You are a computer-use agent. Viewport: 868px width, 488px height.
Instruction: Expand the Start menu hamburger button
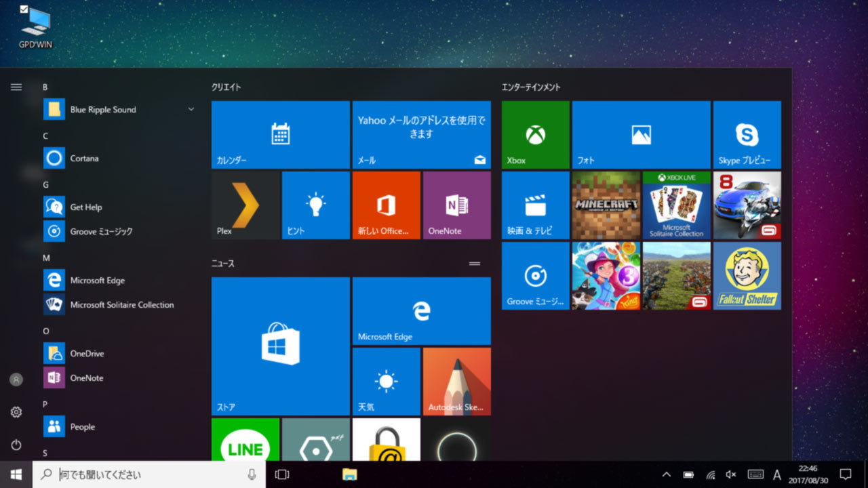16,87
